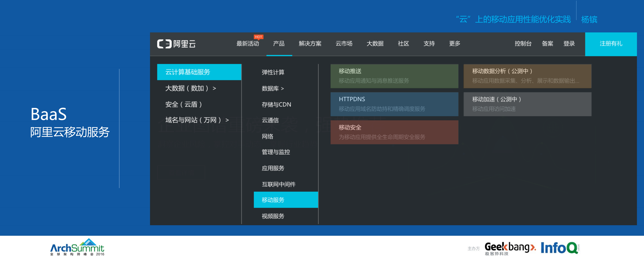The image size is (644, 257).
Task: Expand the 数据库 category
Action: pos(272,88)
